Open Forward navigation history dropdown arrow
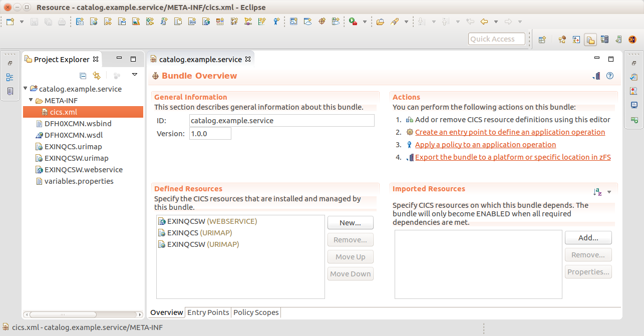Image resolution: width=644 pixels, height=336 pixels. [520, 22]
